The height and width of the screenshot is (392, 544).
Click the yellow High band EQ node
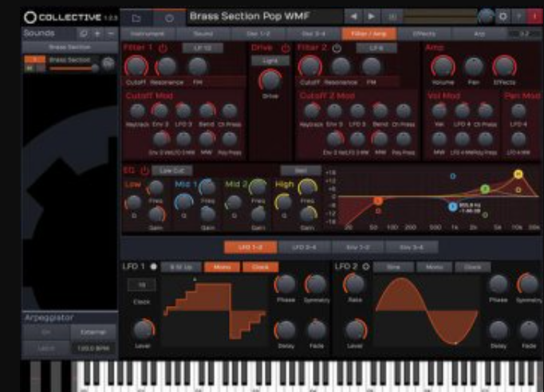point(518,174)
